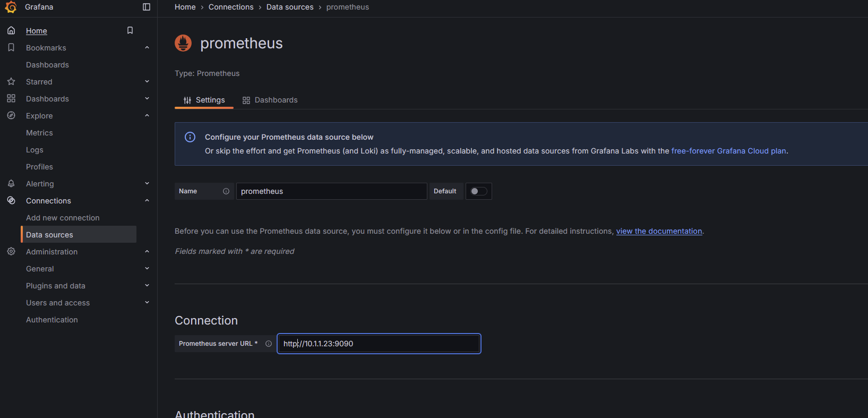
Task: Click the Dashboards grid icon in sidebar
Action: (x=11, y=98)
